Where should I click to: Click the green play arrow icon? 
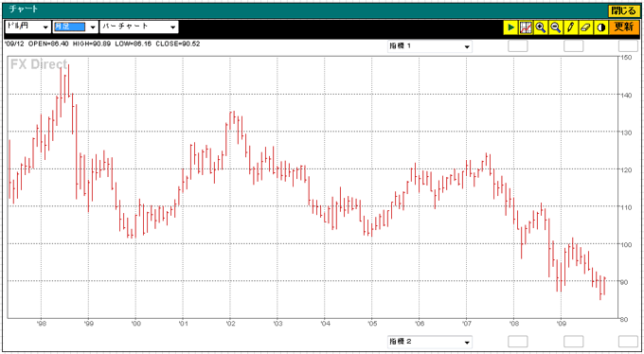click(510, 27)
